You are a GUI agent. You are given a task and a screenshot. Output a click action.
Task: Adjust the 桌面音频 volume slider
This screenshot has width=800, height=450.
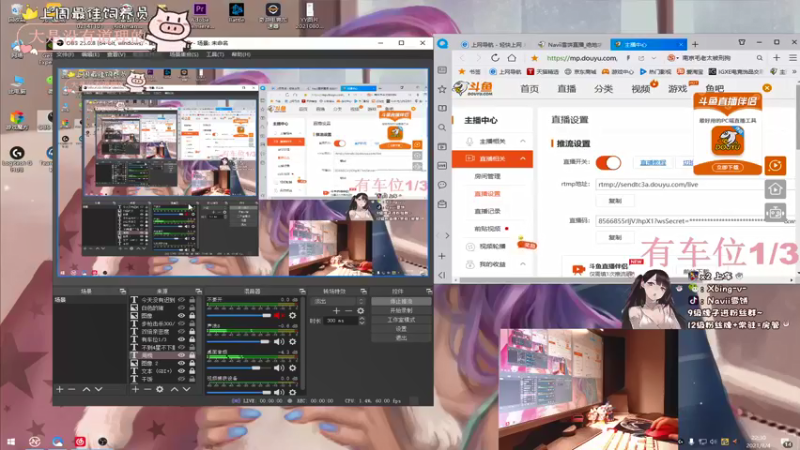point(239,368)
